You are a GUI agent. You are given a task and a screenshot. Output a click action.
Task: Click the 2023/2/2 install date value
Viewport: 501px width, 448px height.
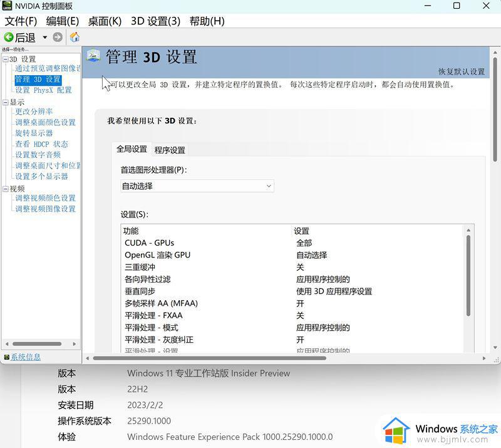(145, 405)
